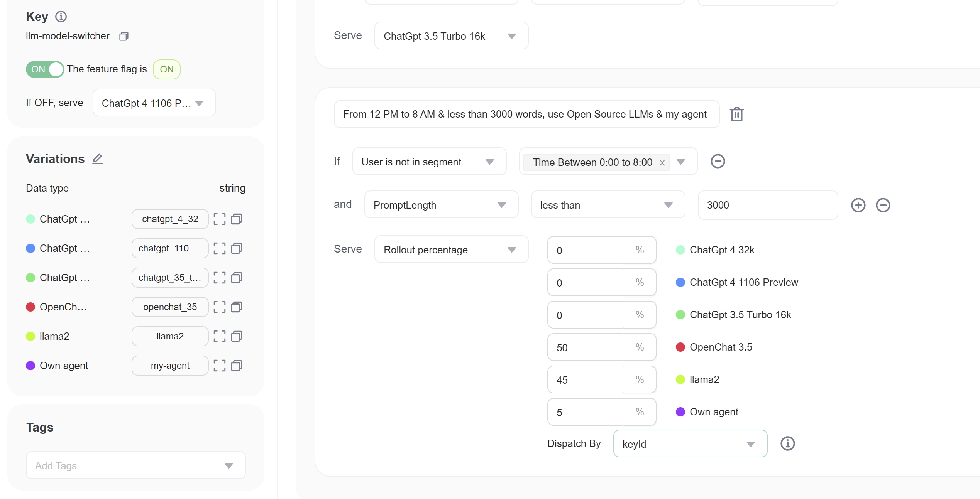
Task: Open the Add Tags dropdown
Action: pyautogui.click(x=136, y=465)
